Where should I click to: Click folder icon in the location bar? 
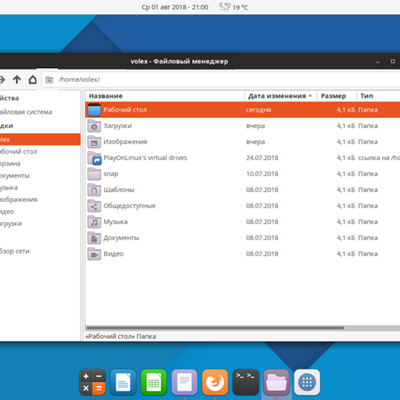click(x=49, y=80)
